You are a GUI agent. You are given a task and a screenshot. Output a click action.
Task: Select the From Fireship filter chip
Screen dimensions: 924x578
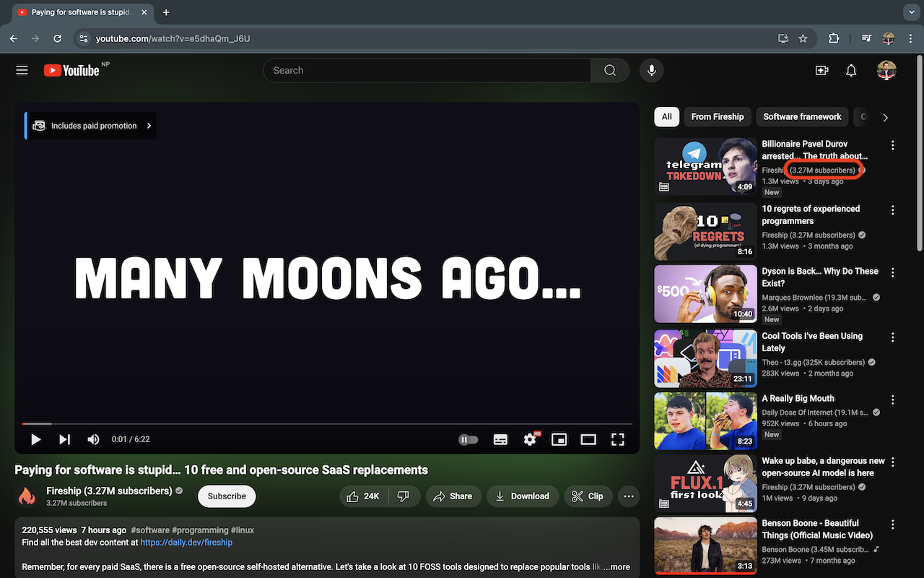coord(717,116)
